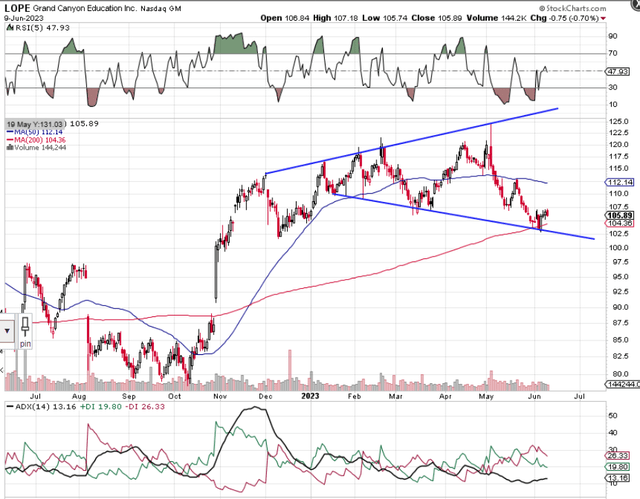Click the 112.14 blue price axis tag
This screenshot has height=499, width=640.
619,182
